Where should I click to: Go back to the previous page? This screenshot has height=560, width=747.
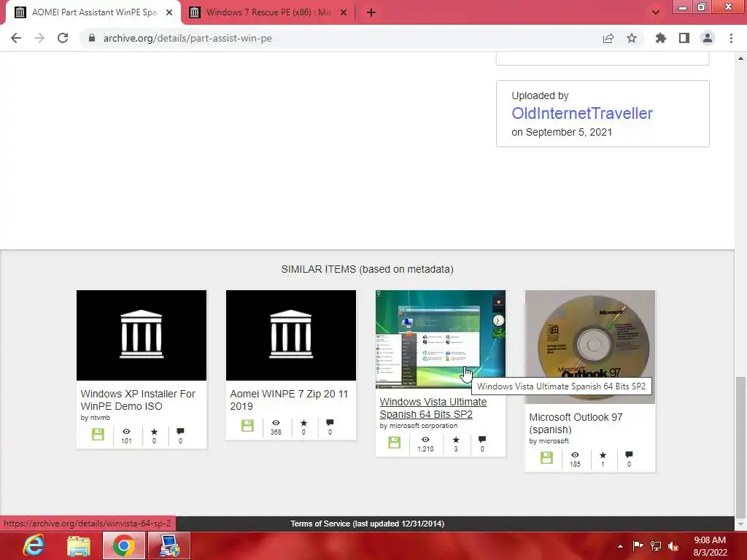[16, 38]
